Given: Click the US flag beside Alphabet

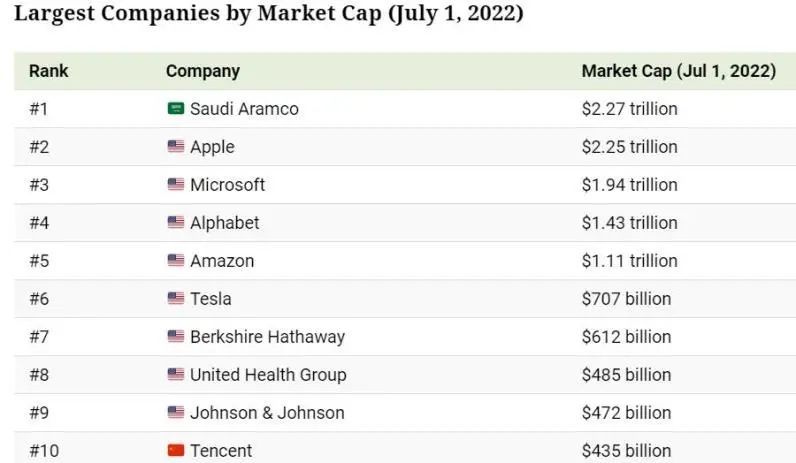Looking at the screenshot, I should 176,223.
